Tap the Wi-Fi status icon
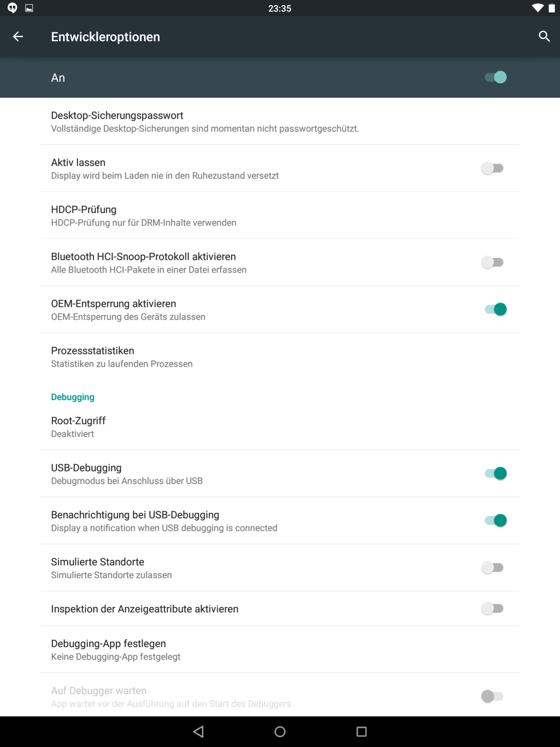 (x=538, y=8)
